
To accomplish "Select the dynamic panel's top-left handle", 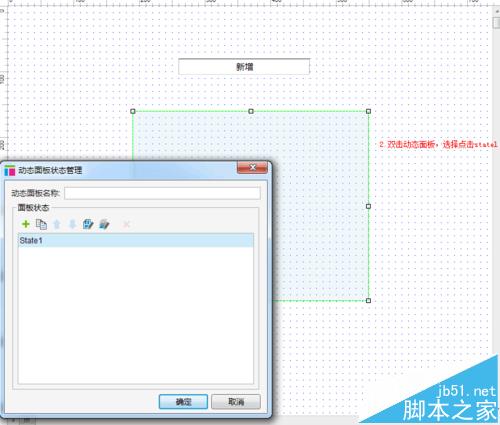I will [133, 111].
